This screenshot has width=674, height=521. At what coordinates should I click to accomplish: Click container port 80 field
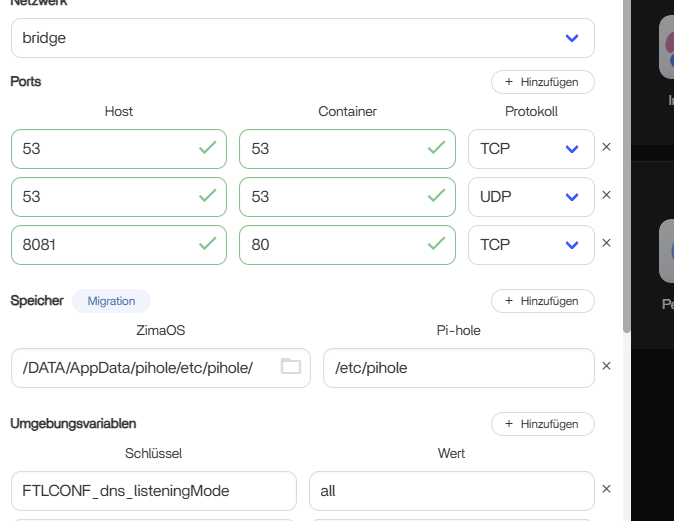point(333,245)
